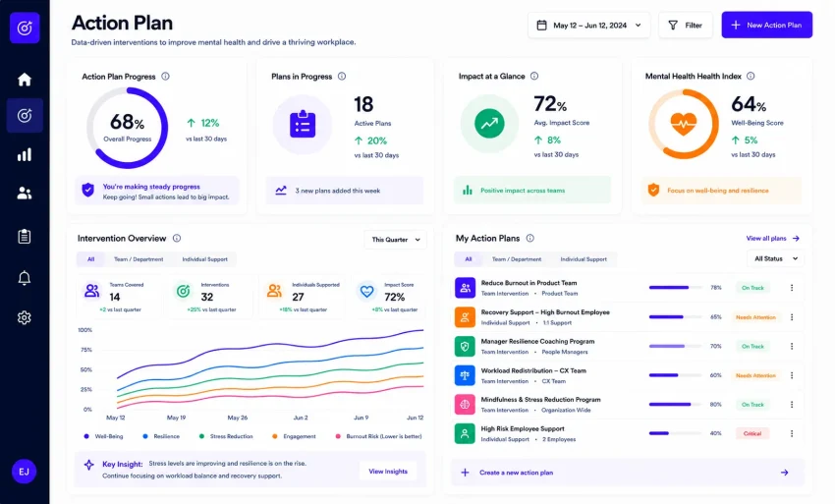Click the Workload Redistribution scales icon

(x=465, y=375)
